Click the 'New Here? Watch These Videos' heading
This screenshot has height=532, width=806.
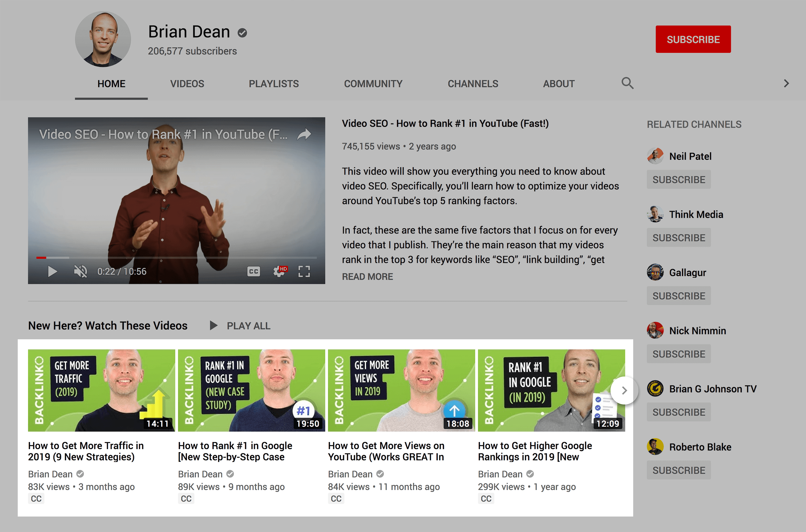[108, 326]
